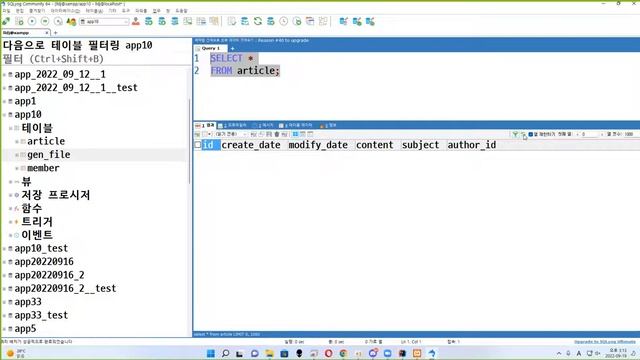Open the 편집 menu

click(19, 11)
